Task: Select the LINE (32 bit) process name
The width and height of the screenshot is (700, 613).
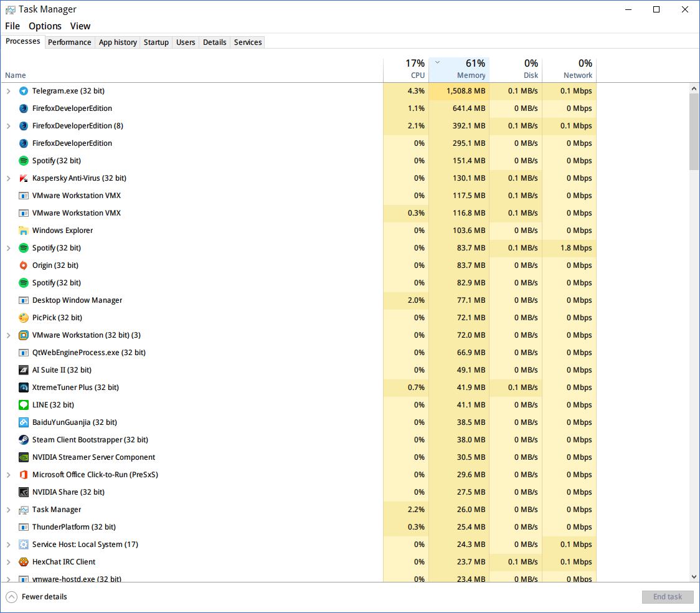Action: pyautogui.click(x=53, y=404)
